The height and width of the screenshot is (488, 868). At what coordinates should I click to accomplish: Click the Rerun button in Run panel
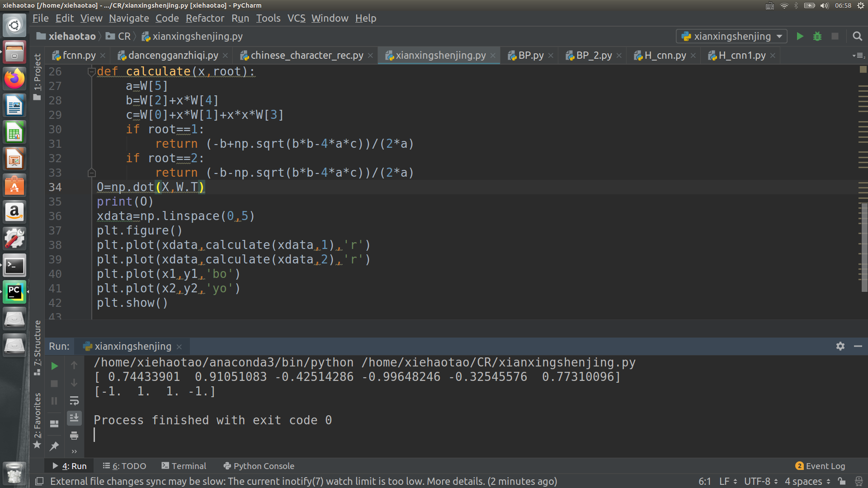(54, 366)
